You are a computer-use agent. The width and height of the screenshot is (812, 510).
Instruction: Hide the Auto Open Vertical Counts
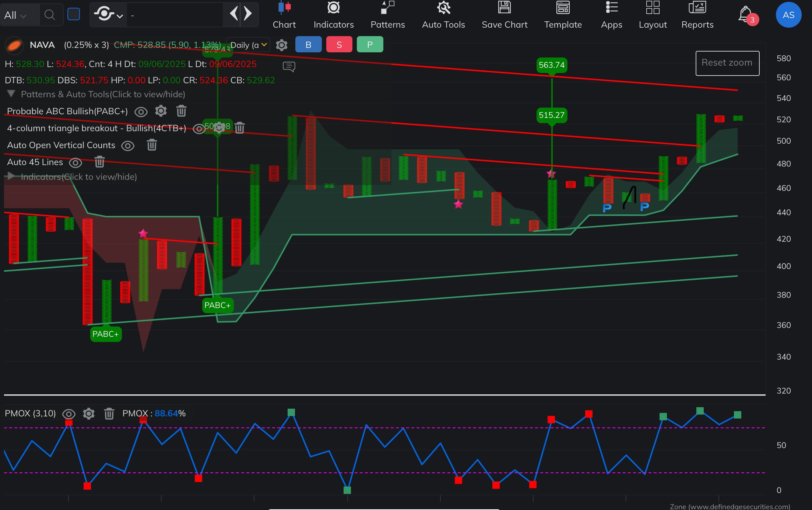tap(128, 146)
